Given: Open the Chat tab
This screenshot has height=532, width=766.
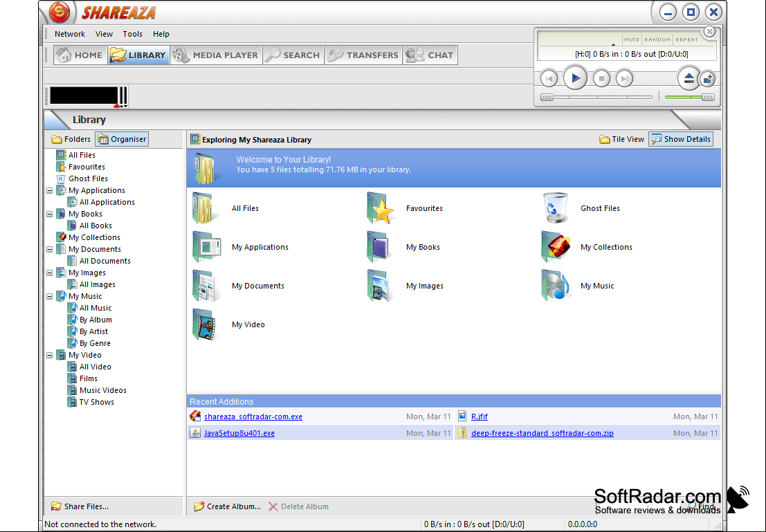Looking at the screenshot, I should pos(430,55).
